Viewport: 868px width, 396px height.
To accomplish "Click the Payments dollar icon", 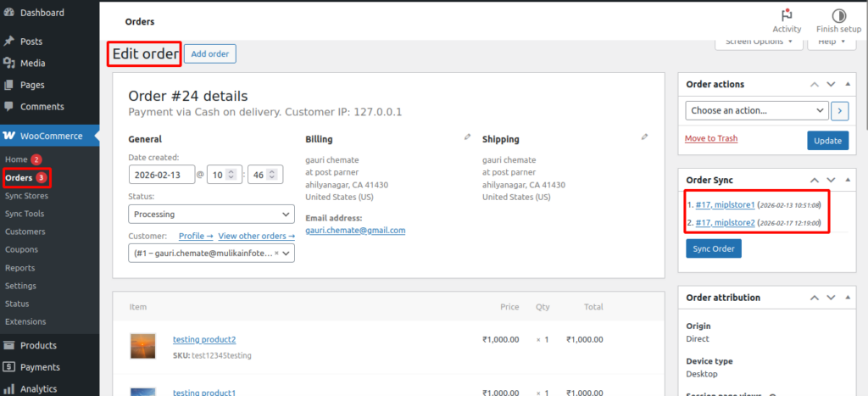I will pyautogui.click(x=8, y=367).
